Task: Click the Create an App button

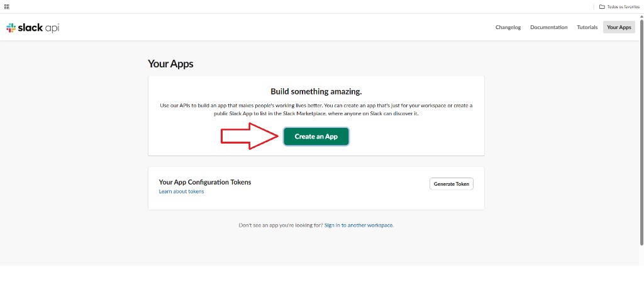Action: point(316,137)
